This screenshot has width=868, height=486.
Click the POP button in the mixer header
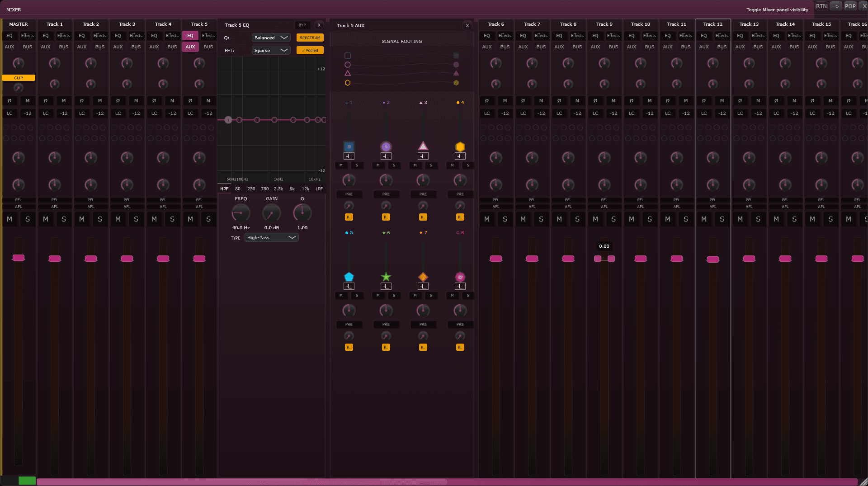(850, 6)
